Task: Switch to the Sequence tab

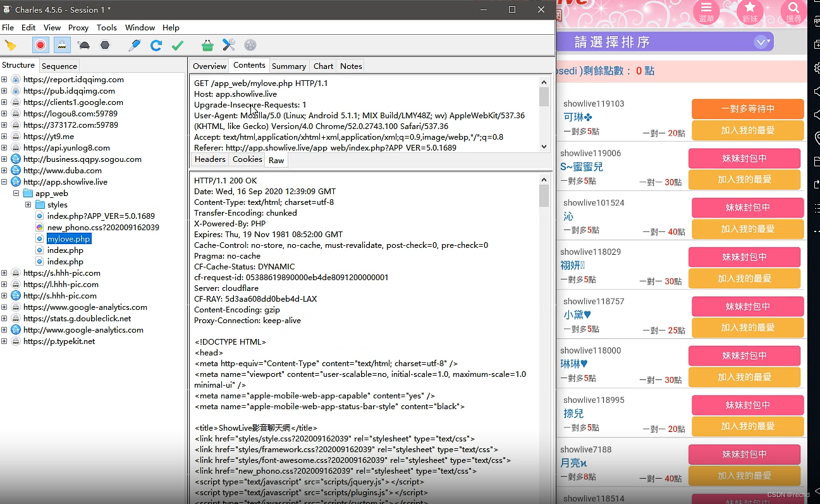Action: 59,66
